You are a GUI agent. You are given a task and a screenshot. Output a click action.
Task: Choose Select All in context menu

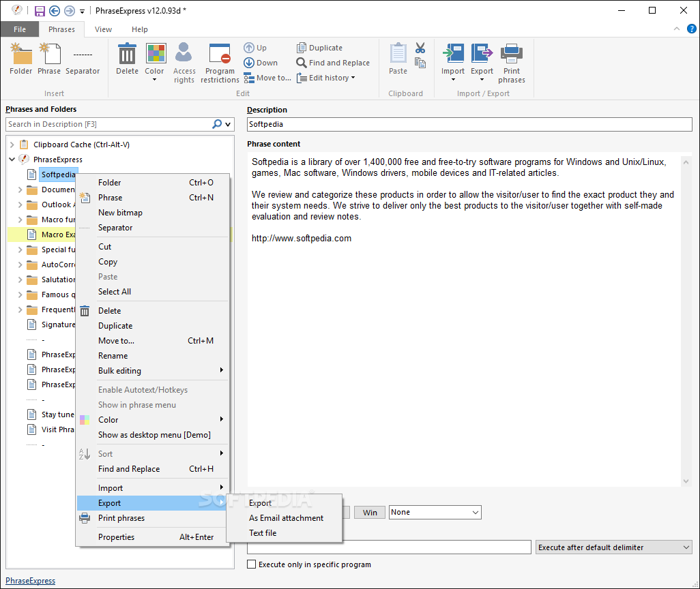coord(152,291)
